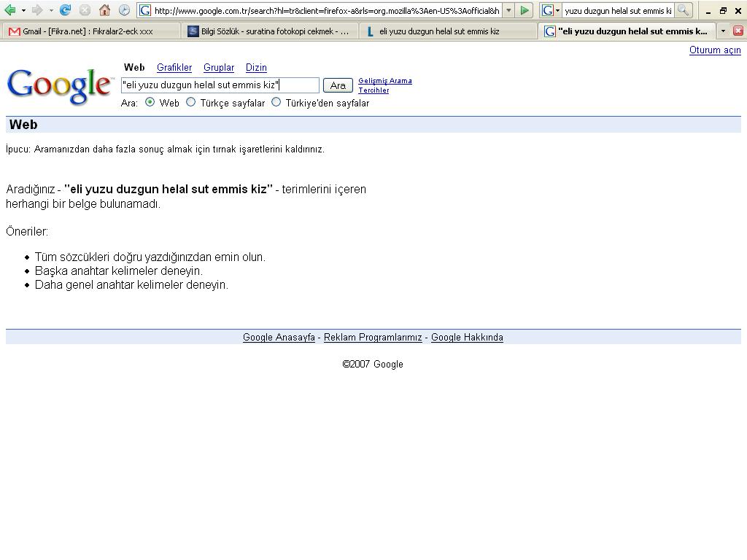Click the Oturum açın sign-in link

(715, 50)
